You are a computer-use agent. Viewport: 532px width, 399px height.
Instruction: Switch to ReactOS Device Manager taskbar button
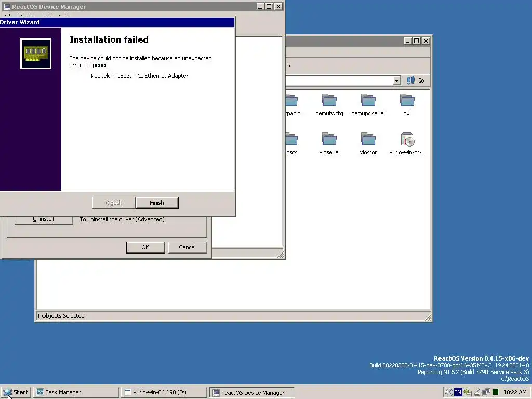click(252, 392)
